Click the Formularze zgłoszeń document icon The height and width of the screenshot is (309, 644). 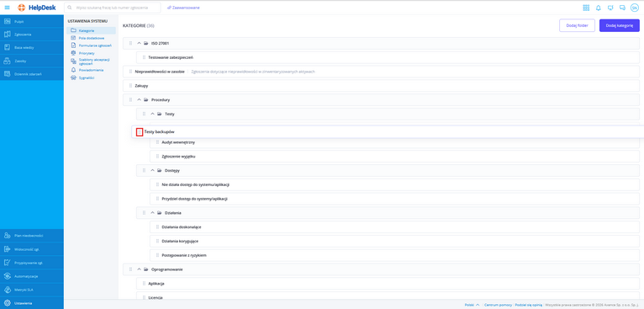click(73, 45)
